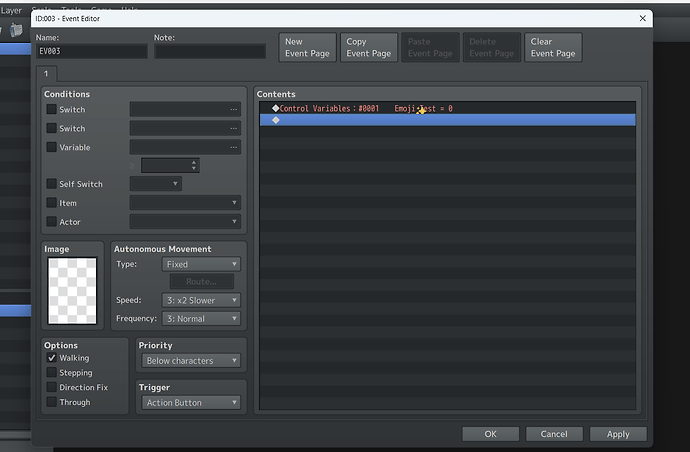This screenshot has height=452, width=690.
Task: Open the Frequency dropdown showing Normal
Action: pos(201,318)
